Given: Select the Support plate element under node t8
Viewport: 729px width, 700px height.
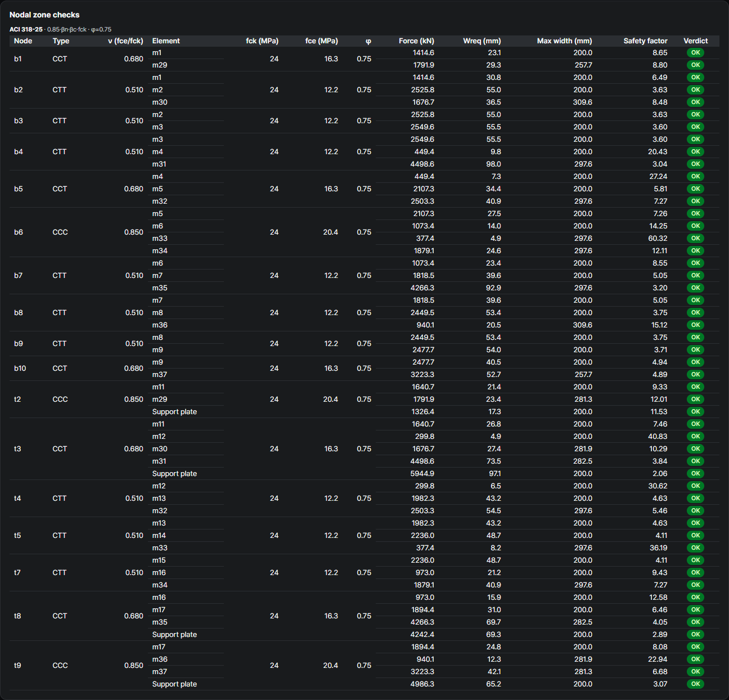Looking at the screenshot, I should tap(174, 634).
